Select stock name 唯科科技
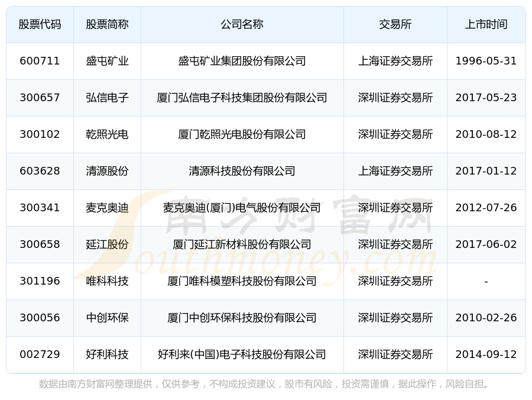 (x=107, y=281)
